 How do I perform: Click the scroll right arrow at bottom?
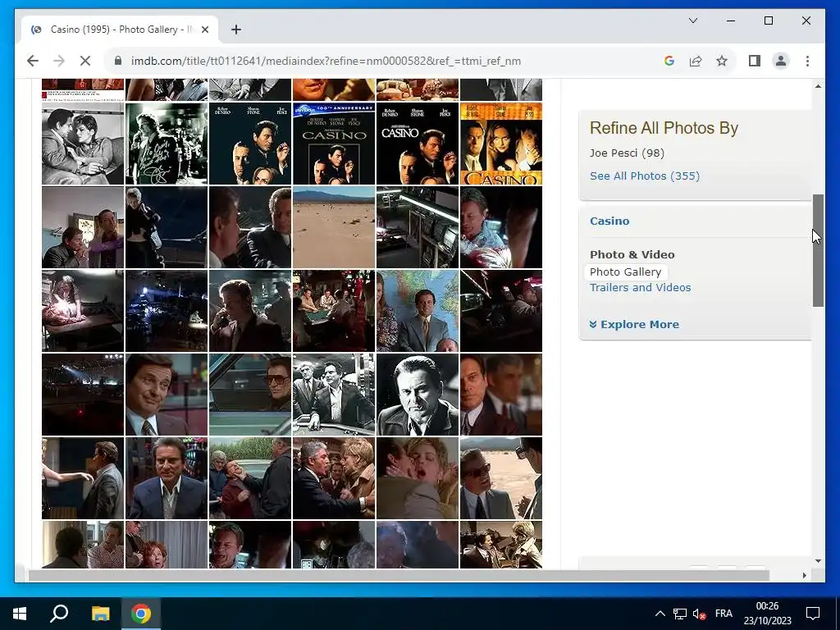coord(804,575)
